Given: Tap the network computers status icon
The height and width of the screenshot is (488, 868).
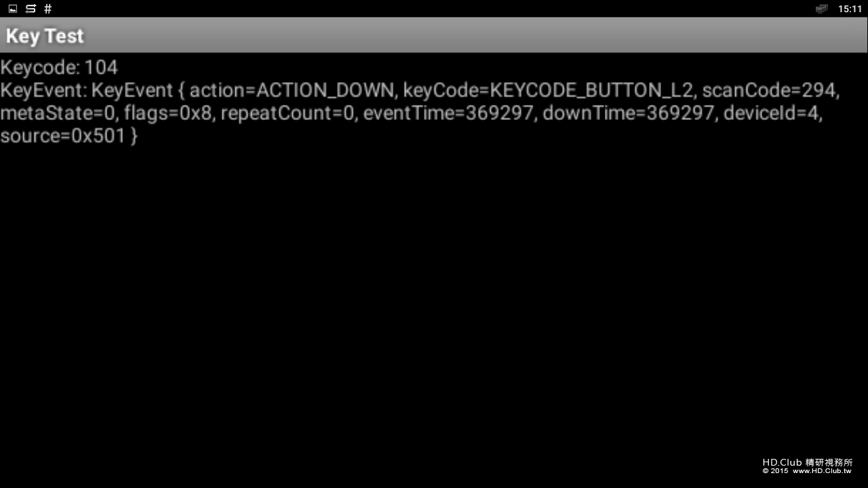Looking at the screenshot, I should [x=821, y=9].
